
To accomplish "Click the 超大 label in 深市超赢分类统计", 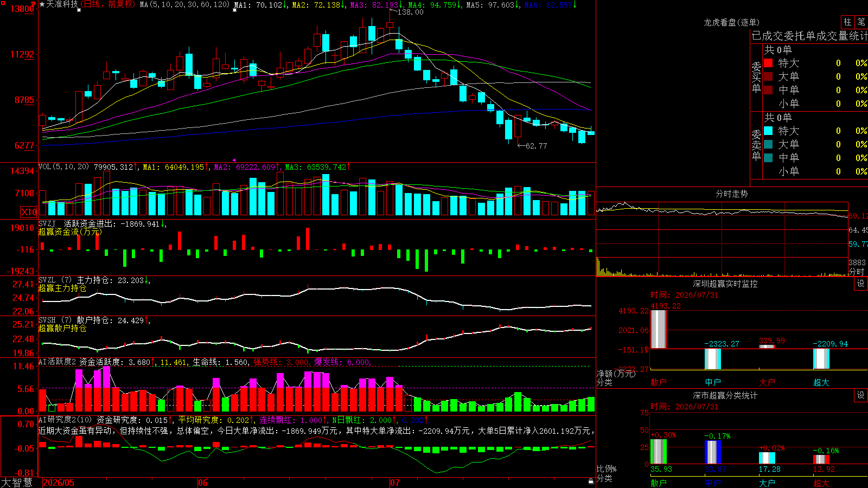I will click(821, 483).
